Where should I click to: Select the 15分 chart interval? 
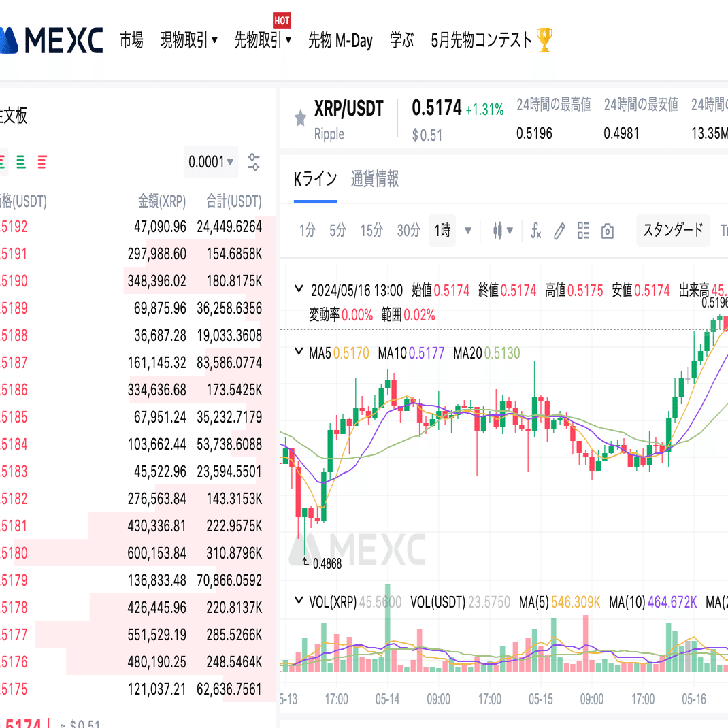point(371,230)
